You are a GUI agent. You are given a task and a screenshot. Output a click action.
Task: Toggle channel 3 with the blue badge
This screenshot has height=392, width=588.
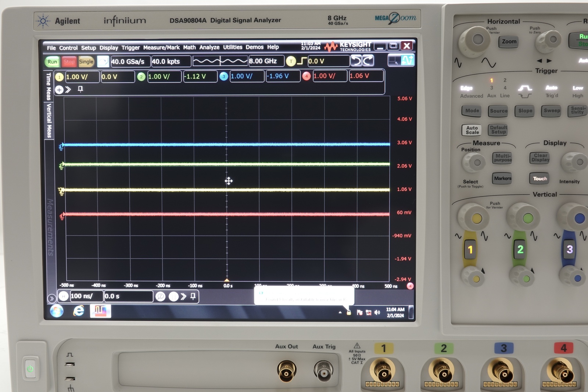(223, 76)
